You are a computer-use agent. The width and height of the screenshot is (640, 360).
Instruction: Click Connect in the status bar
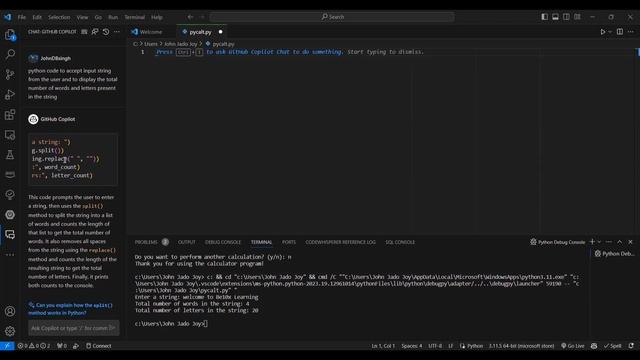98,346
